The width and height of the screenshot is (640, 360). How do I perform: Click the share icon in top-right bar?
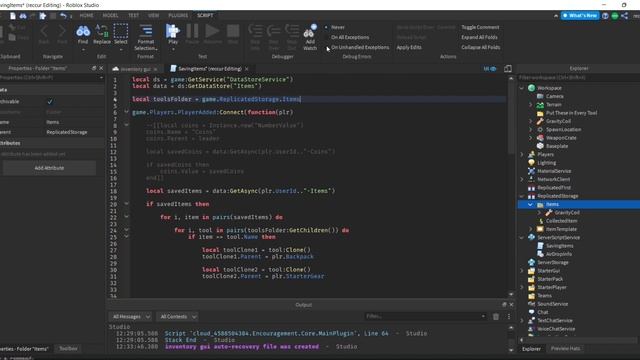coord(624,16)
